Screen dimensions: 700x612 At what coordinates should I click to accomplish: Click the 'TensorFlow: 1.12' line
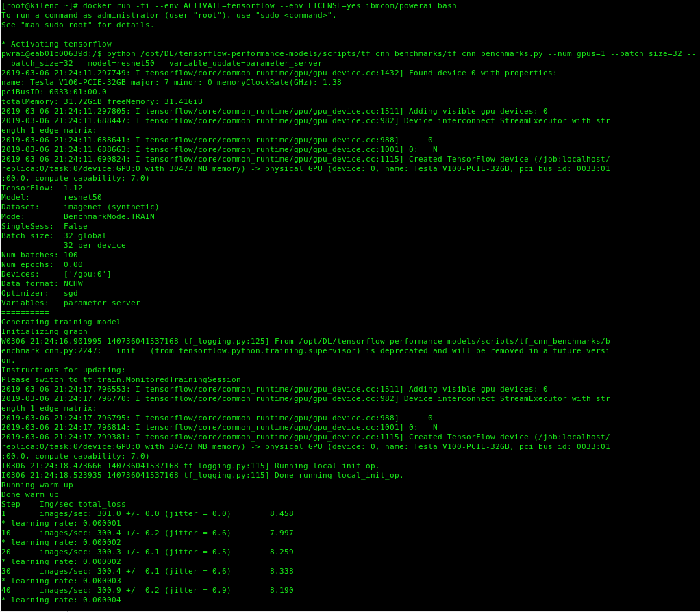[x=42, y=188]
